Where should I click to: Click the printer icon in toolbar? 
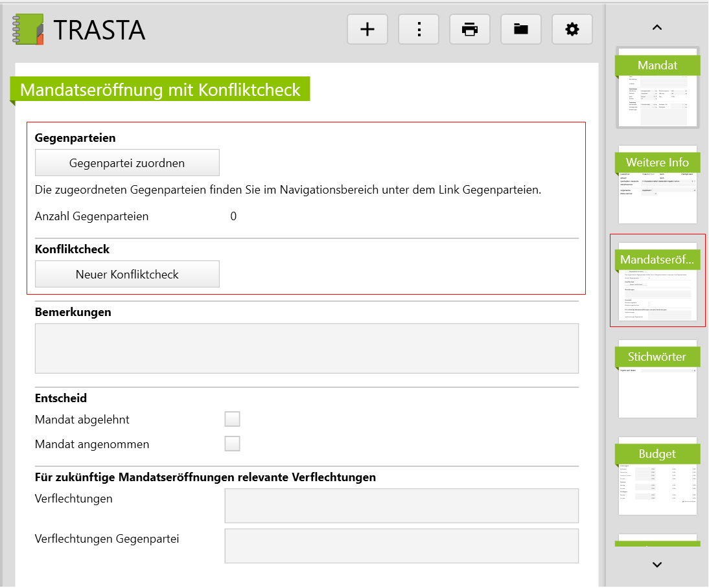coord(470,29)
